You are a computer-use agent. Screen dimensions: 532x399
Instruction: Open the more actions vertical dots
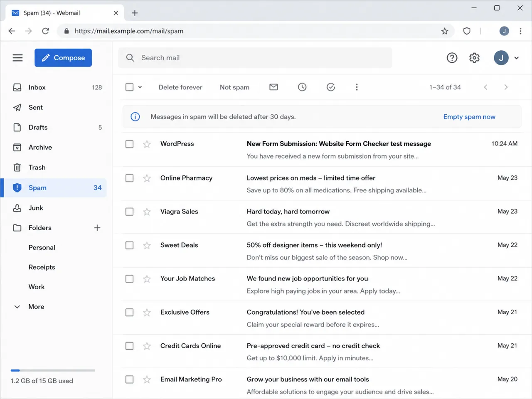point(357,87)
